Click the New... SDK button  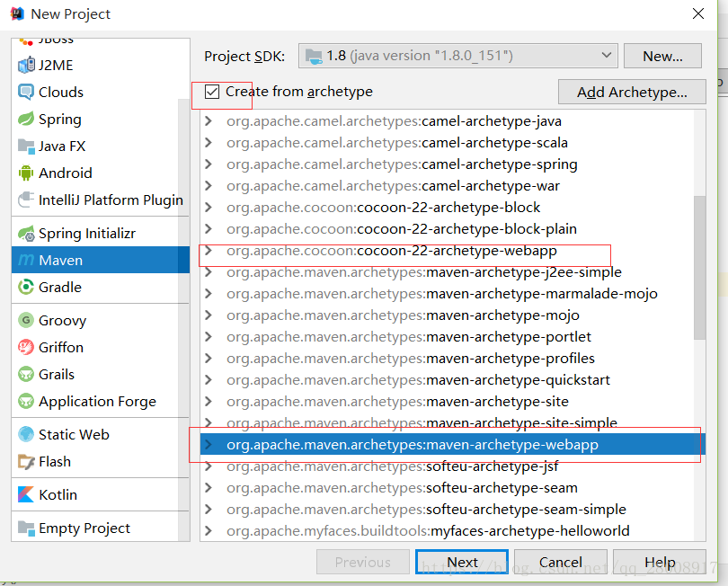(x=662, y=57)
